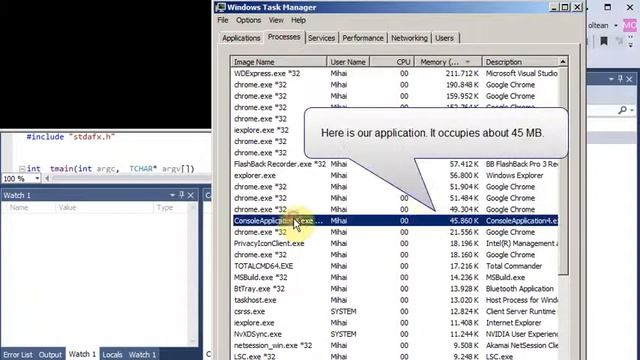Toggle the pin on Visual Studio right panel
Viewport: 640px width, 360px height.
[x=620, y=79]
